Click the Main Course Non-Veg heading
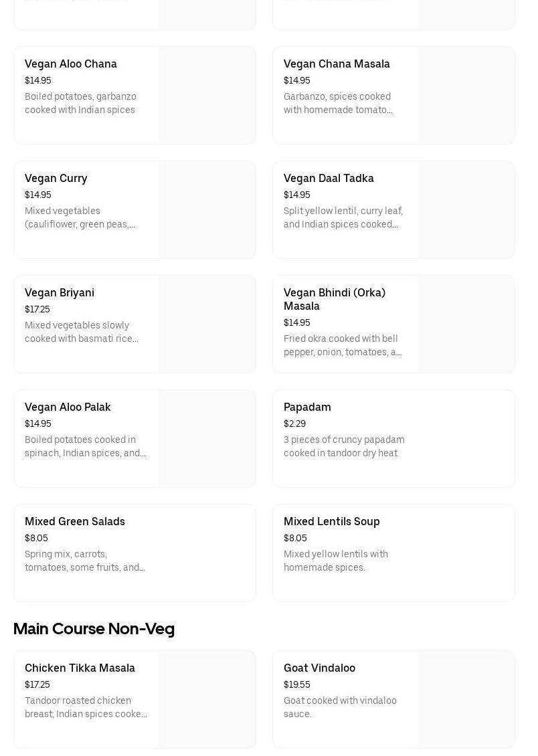Screen dimensions: 538x756 click(94, 629)
